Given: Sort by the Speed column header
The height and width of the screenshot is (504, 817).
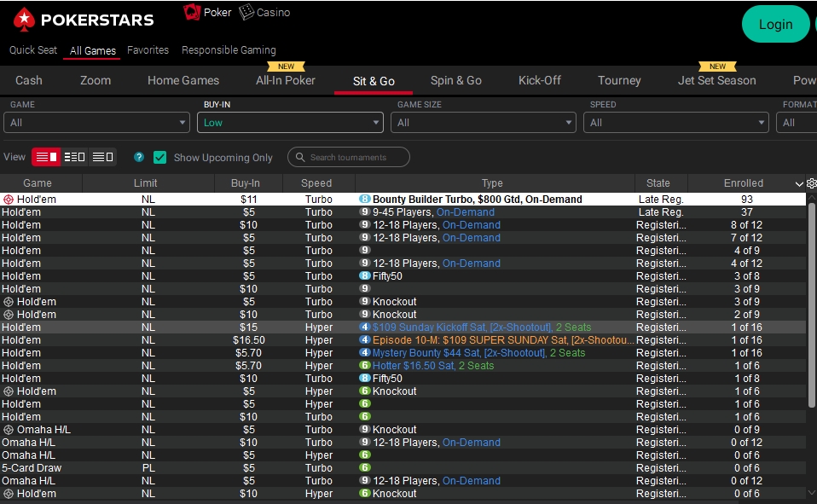Looking at the screenshot, I should point(316,183).
